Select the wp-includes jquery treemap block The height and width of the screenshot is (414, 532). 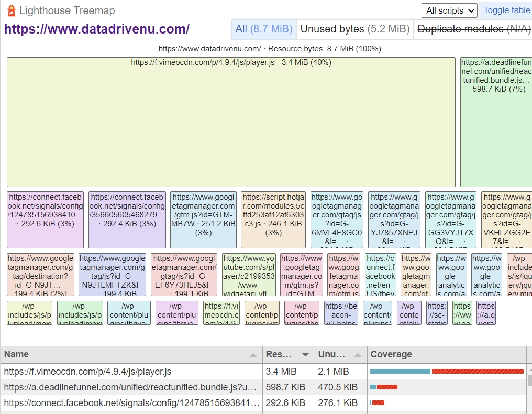click(519, 275)
